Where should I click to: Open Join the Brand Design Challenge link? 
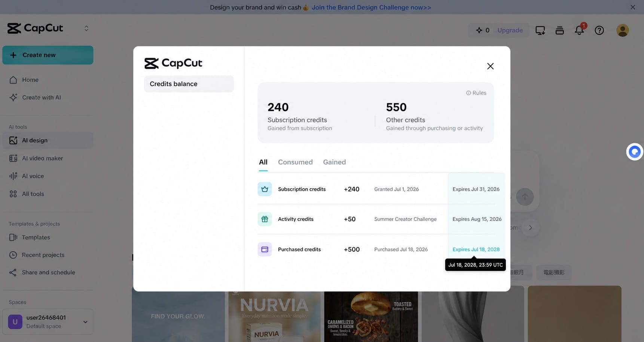coord(371,7)
